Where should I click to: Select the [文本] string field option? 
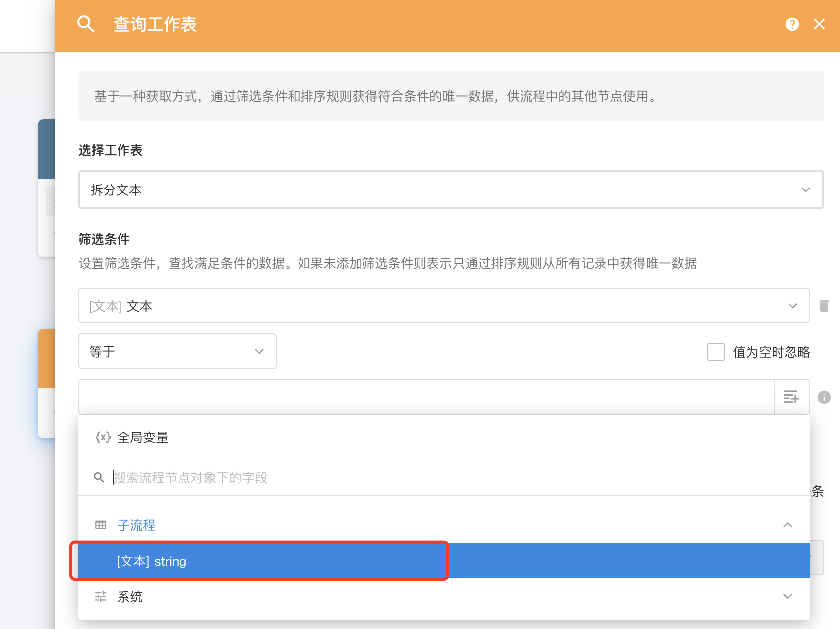pyautogui.click(x=152, y=561)
